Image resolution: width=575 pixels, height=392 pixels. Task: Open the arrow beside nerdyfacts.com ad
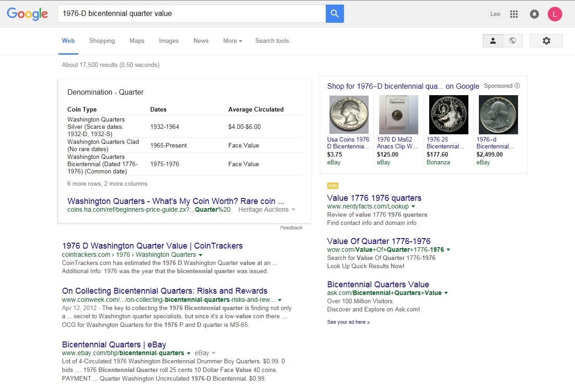tap(413, 207)
